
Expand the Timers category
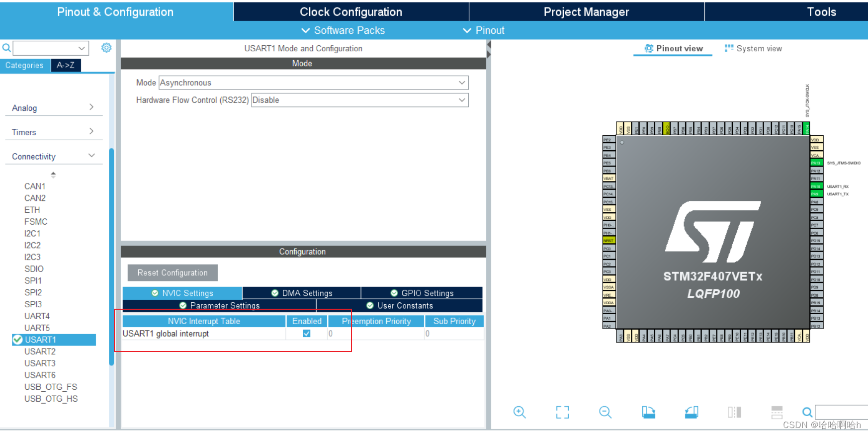point(53,132)
